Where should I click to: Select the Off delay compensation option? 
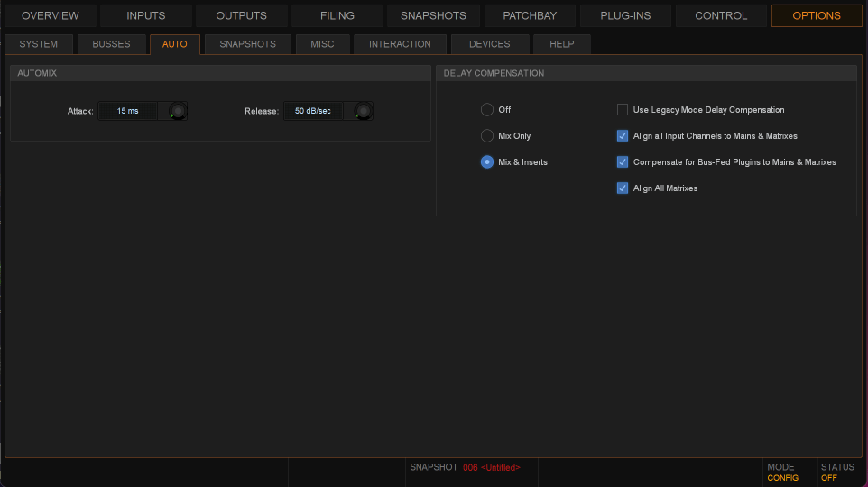(x=487, y=110)
